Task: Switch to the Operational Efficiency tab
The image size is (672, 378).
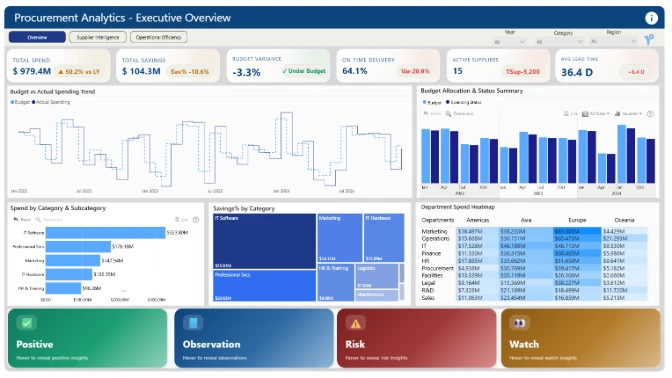Action: 159,37
